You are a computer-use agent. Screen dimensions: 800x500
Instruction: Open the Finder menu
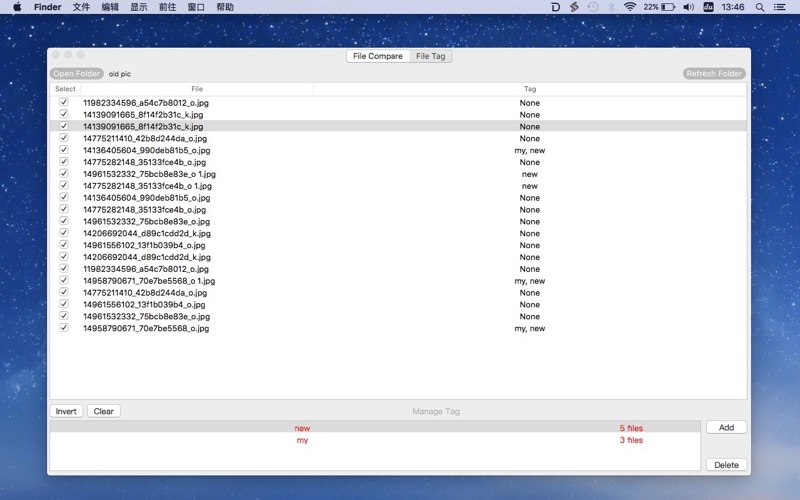(x=47, y=7)
